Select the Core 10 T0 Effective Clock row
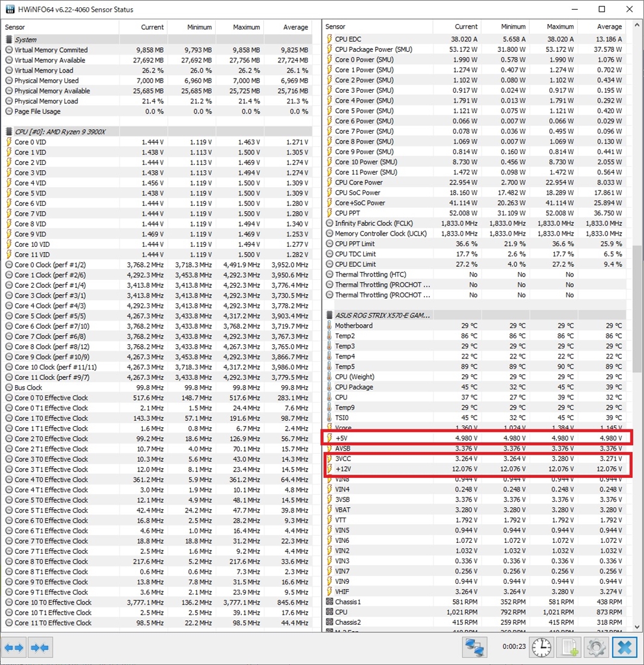 (x=158, y=602)
